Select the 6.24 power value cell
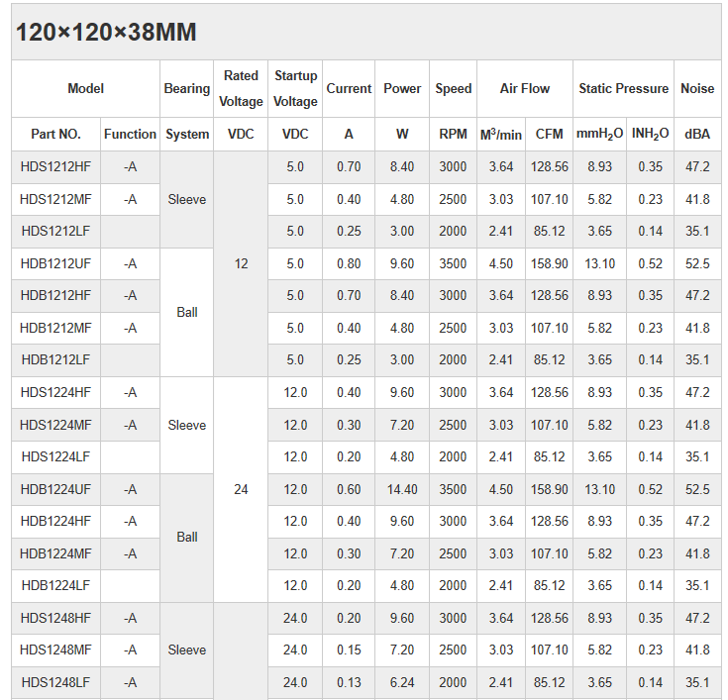This screenshot has height=700, width=728. click(402, 682)
